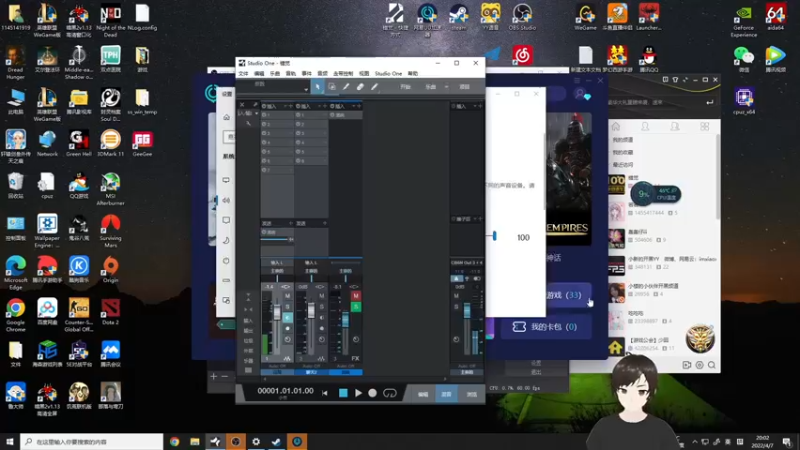Open the apps grid icon in YY window
The width and height of the screenshot is (800, 450).
click(705, 127)
